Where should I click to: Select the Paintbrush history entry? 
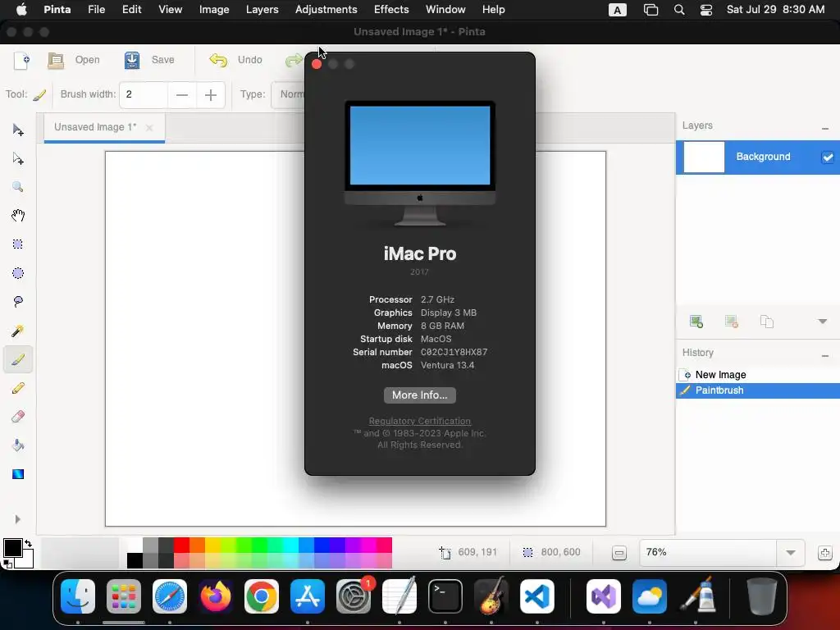(x=757, y=390)
